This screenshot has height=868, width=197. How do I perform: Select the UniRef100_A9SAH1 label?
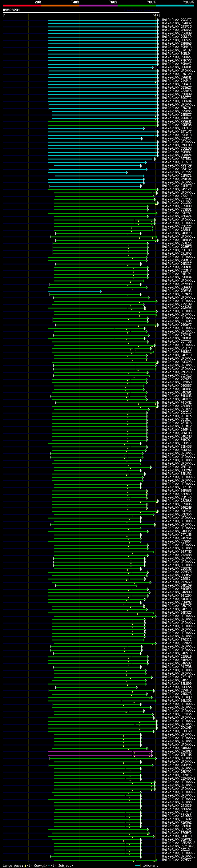(177, 121)
